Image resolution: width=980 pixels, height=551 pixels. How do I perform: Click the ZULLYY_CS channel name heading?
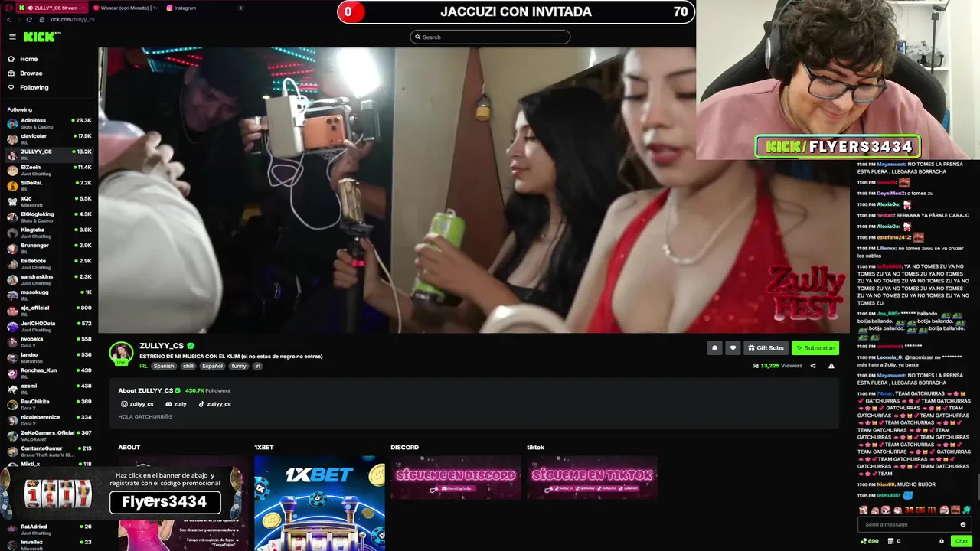tap(162, 346)
